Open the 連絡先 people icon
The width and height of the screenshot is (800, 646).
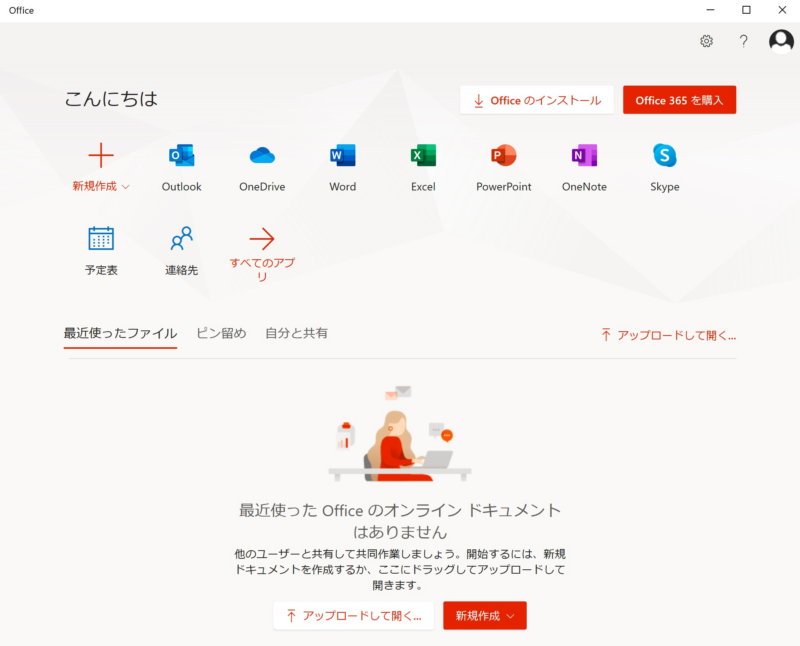click(x=182, y=238)
